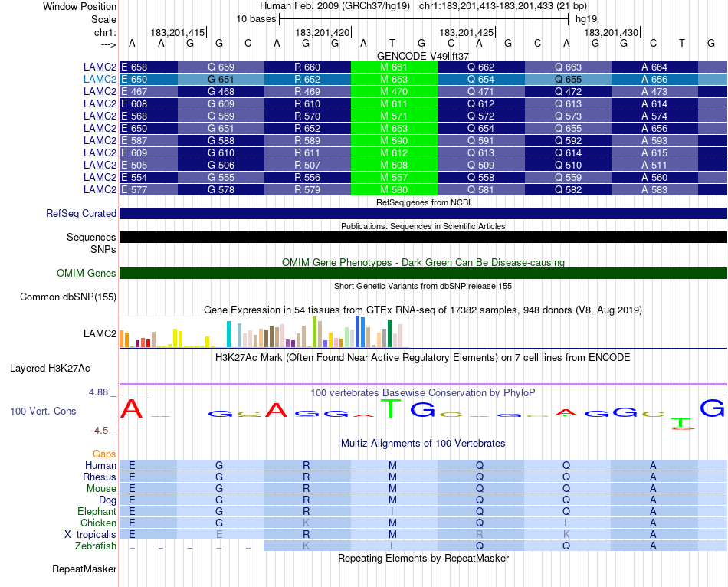The image size is (728, 587).
Task: Click the OMIM Genes track label
Action: [x=86, y=273]
